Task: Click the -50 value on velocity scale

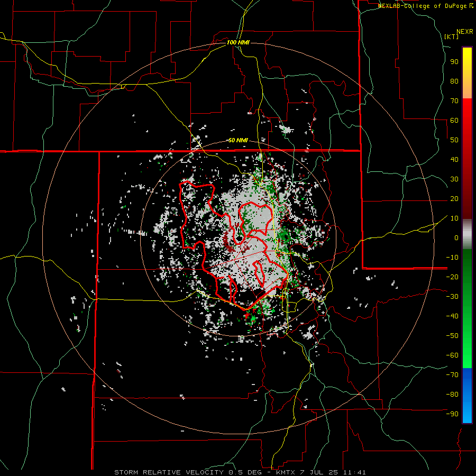Action: (452, 336)
